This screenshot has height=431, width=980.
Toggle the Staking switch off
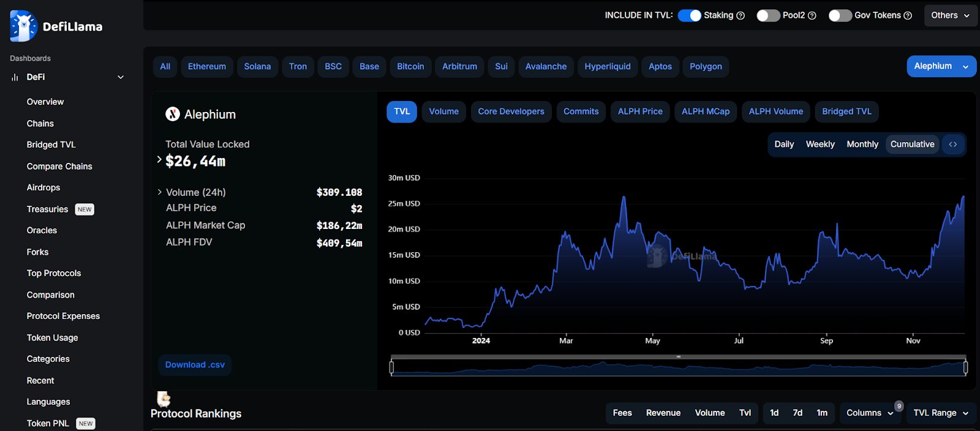(690, 16)
